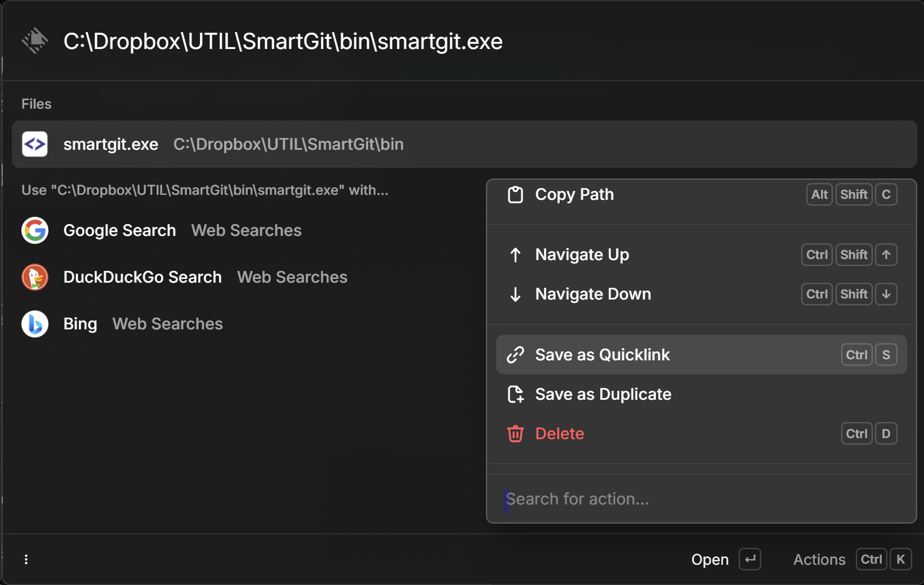Click the C:\Dropbox\UTIL\SmartGit\bin path subtitle
This screenshot has height=585, width=924.
(288, 144)
